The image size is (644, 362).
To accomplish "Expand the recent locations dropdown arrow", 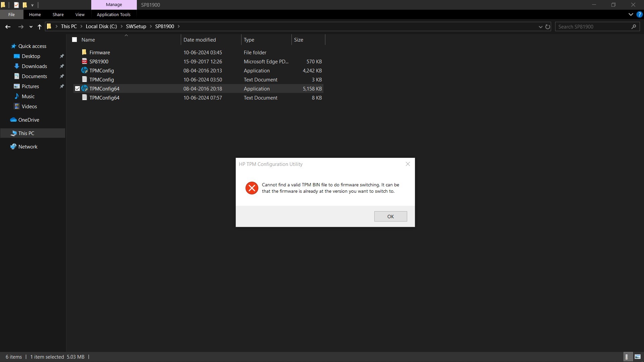I will click(x=31, y=27).
